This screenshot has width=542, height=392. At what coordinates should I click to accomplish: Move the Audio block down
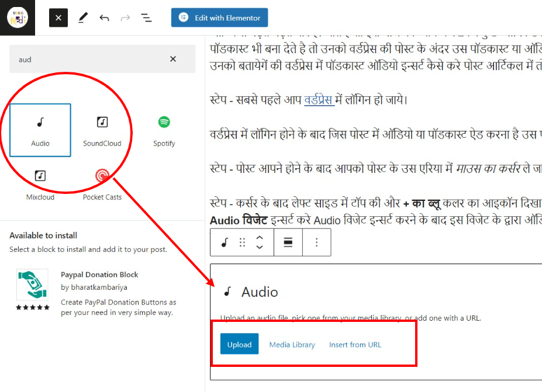260,247
